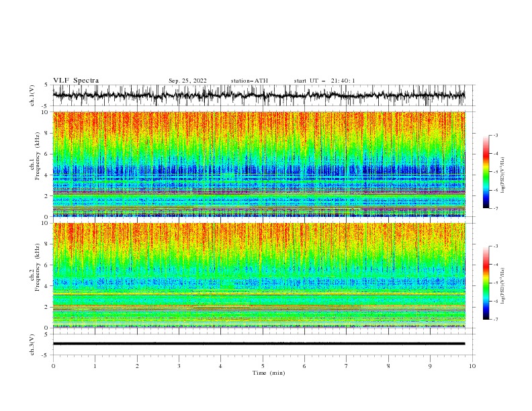Screen dimensions: 532x411
Task: Click the ch.2 spectrogram color scale bar
Action: (486, 283)
